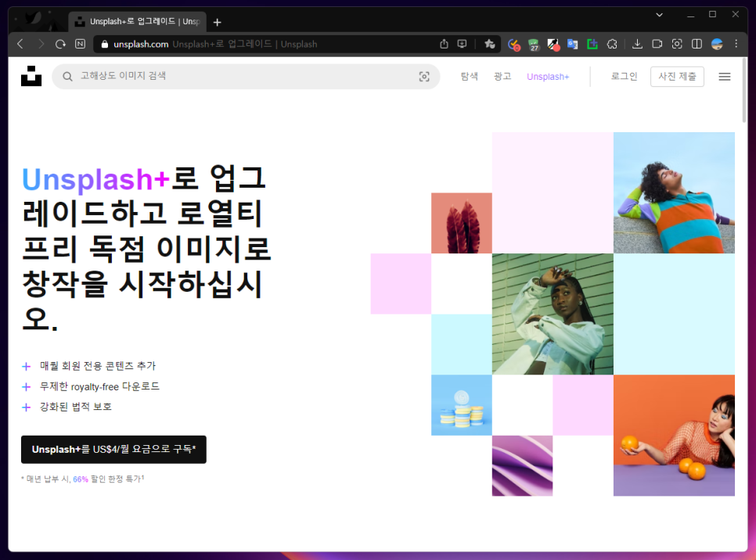Open the woman with oranges photo

pos(674,435)
